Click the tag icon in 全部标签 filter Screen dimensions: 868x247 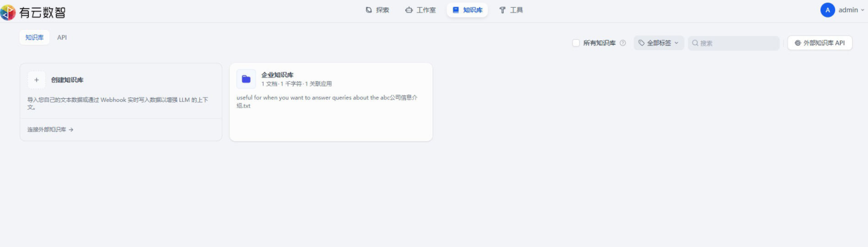[x=641, y=43]
